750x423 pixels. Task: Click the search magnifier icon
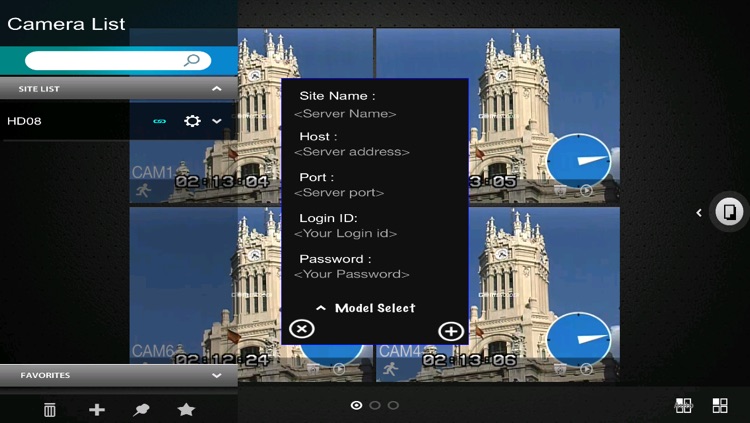tap(192, 60)
